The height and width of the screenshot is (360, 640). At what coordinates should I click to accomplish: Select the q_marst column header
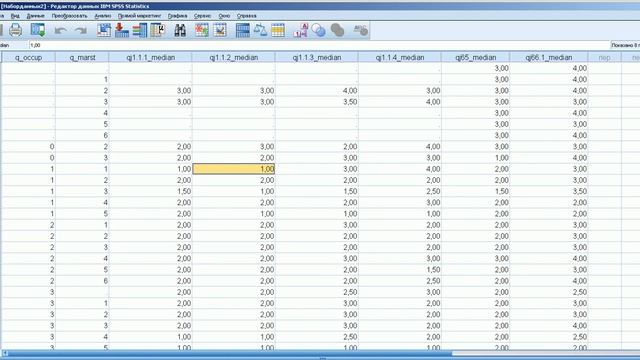(x=82, y=58)
